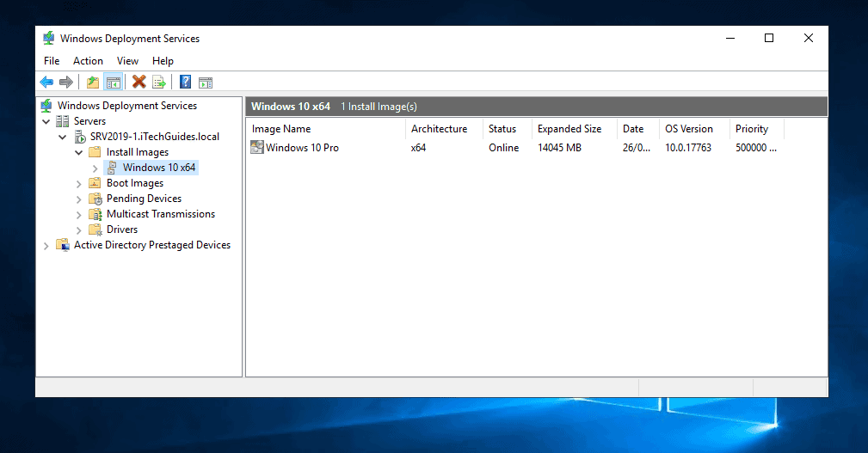Expand the Boot Images node
868x453 pixels.
[78, 184]
